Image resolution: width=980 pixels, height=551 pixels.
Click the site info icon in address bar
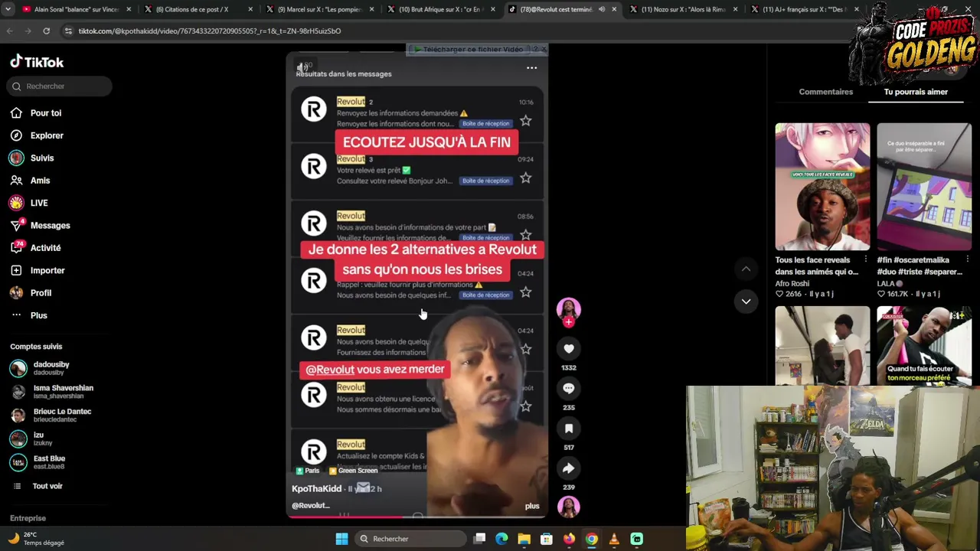(68, 31)
